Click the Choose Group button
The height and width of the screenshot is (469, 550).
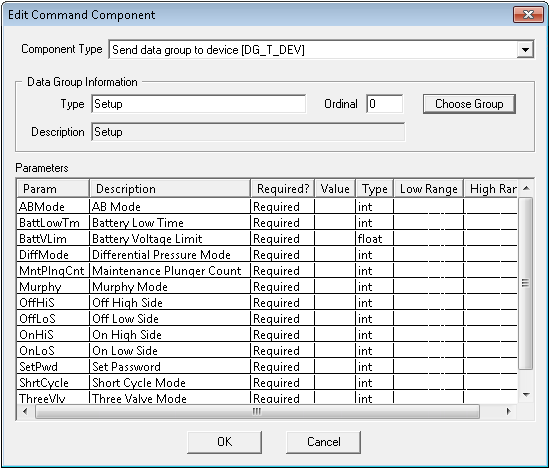click(469, 104)
